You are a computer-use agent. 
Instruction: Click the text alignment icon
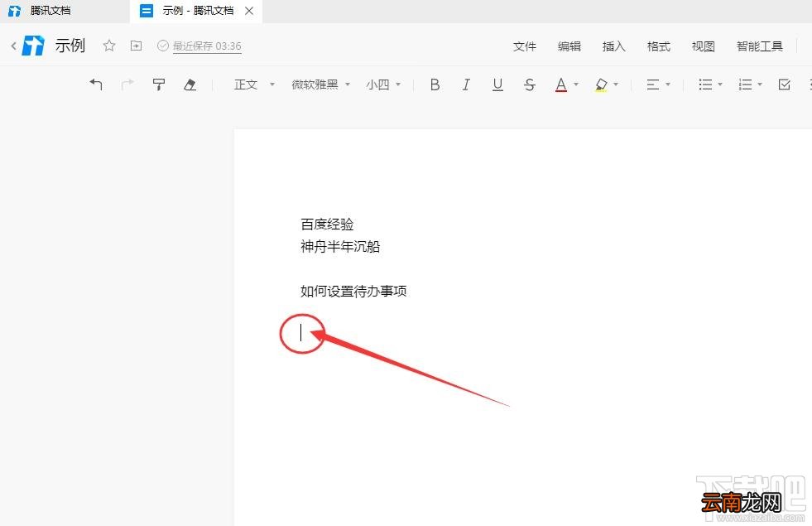pyautogui.click(x=653, y=84)
